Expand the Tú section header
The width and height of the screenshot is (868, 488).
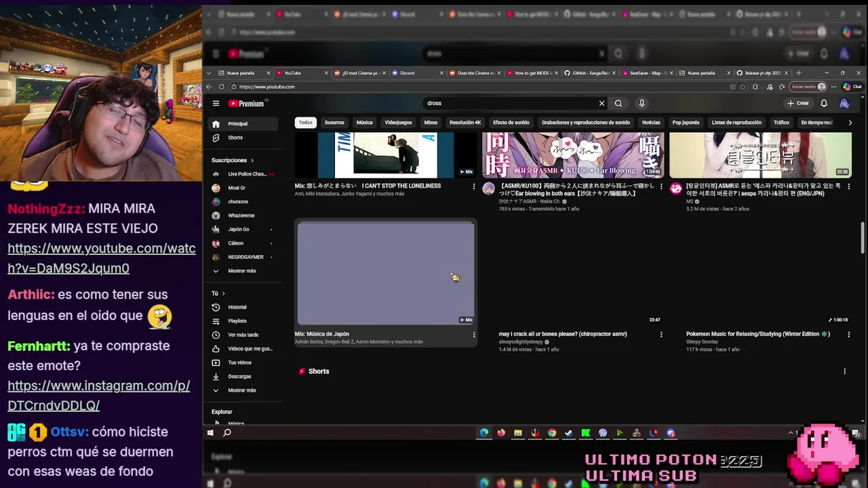tap(218, 293)
